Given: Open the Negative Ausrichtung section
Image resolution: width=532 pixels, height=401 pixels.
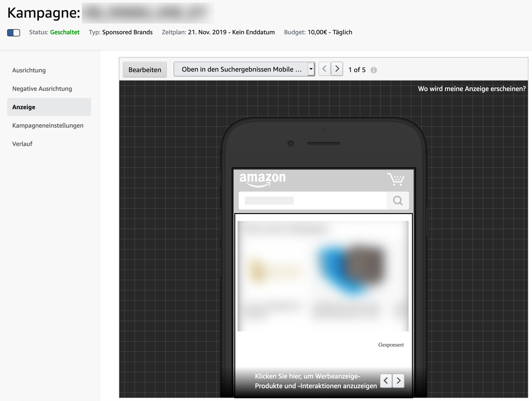Looking at the screenshot, I should tap(42, 89).
